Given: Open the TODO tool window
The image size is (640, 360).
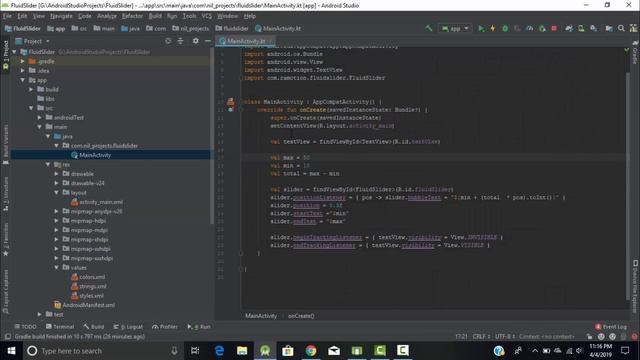Looking at the screenshot, I should click(25, 327).
